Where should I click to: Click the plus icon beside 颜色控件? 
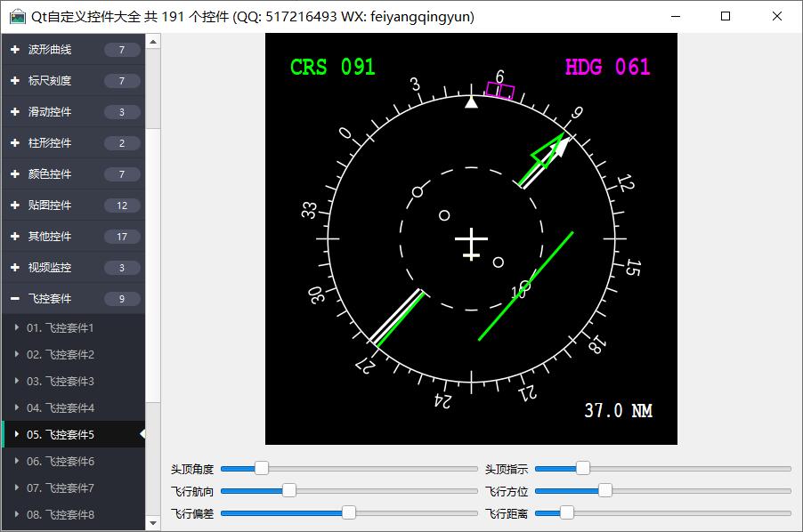click(x=15, y=174)
